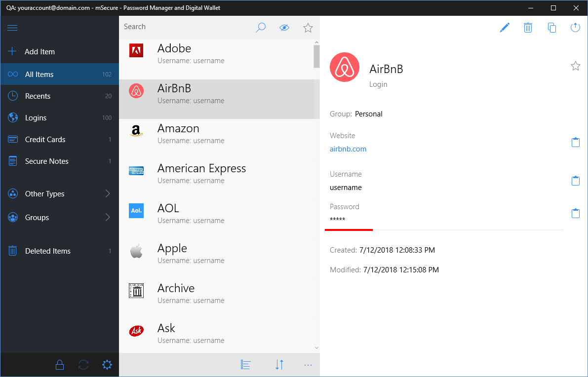Click the search magnifier icon
The image size is (588, 377).
[261, 27]
